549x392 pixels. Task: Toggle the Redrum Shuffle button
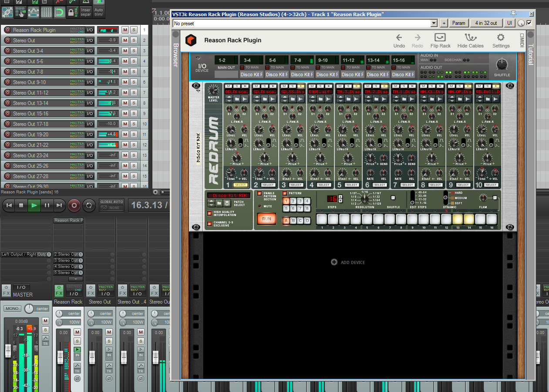tap(393, 198)
